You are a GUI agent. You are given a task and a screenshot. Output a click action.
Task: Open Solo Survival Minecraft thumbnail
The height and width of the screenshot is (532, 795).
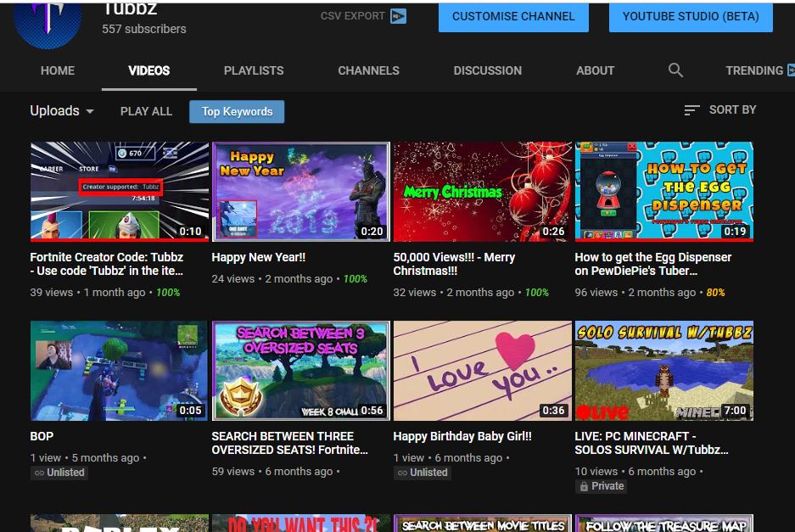click(x=663, y=370)
